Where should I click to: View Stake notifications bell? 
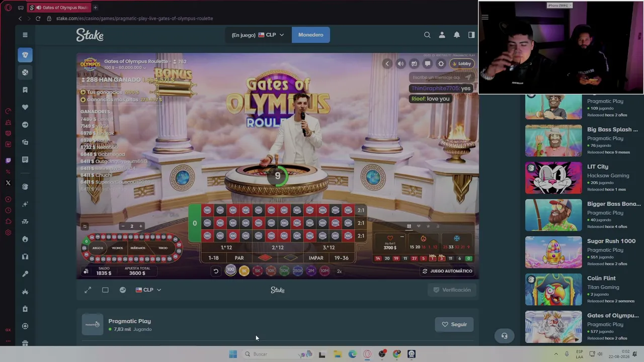(457, 35)
